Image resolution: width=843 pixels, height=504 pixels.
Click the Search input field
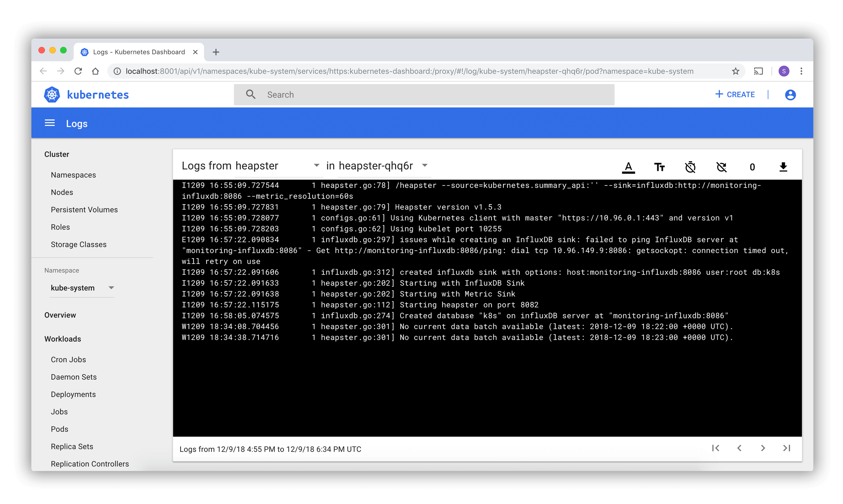[x=424, y=94]
